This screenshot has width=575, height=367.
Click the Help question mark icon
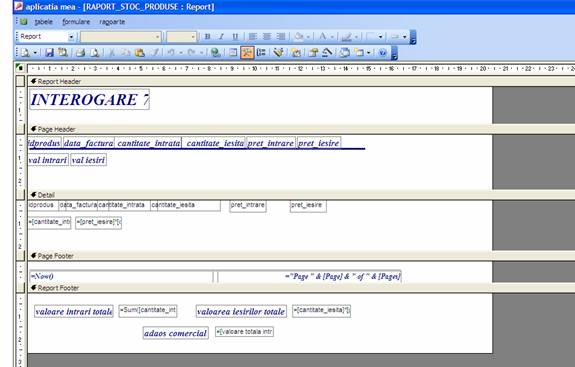click(x=382, y=53)
